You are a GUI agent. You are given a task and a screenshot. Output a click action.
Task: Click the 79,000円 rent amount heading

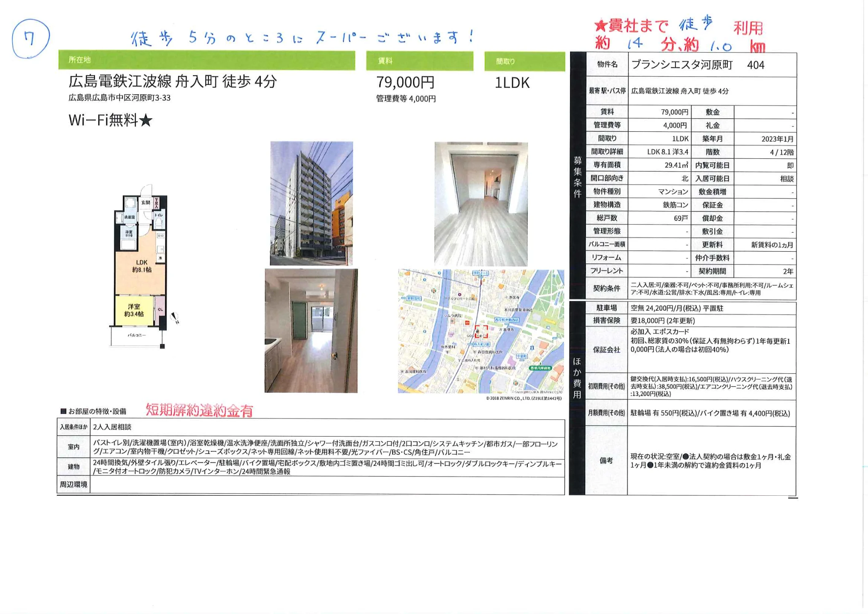405,82
